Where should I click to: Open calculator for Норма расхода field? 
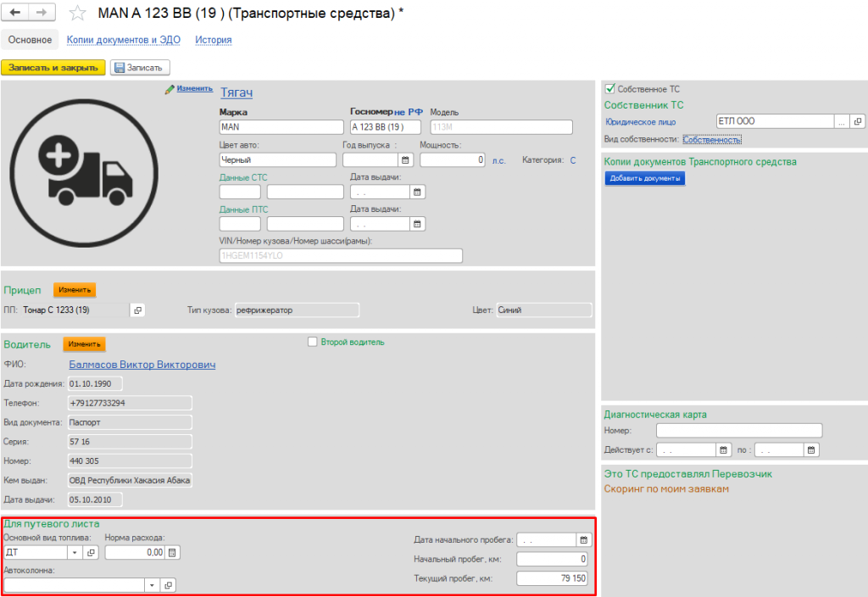click(x=173, y=553)
